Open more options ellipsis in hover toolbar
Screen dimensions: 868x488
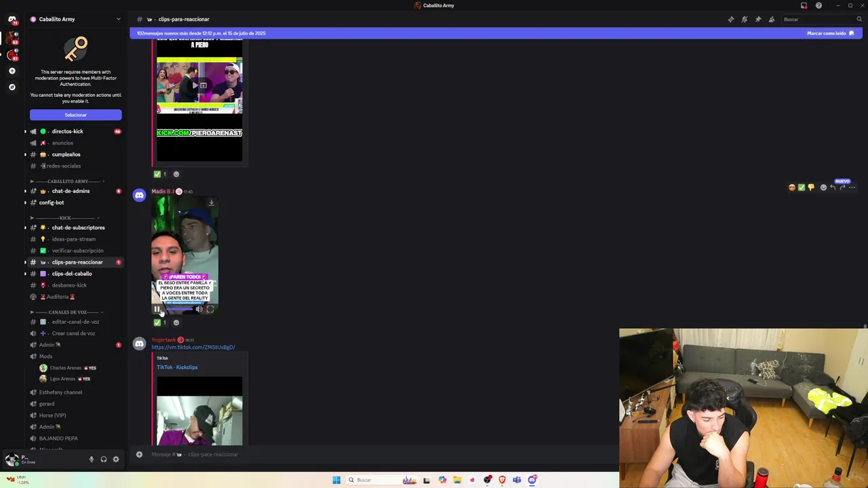852,188
